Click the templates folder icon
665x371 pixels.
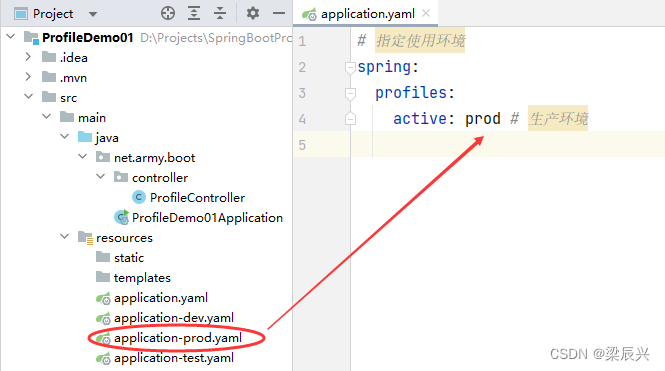pos(103,276)
